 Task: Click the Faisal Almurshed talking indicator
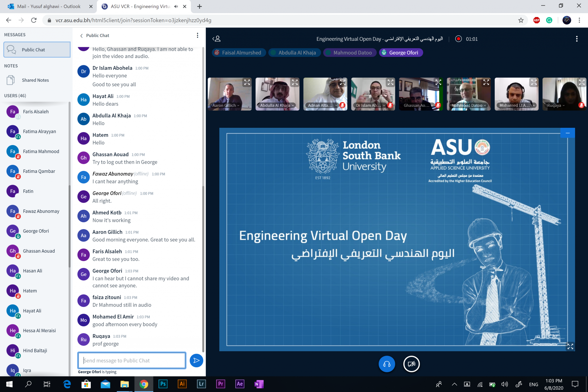tap(239, 53)
